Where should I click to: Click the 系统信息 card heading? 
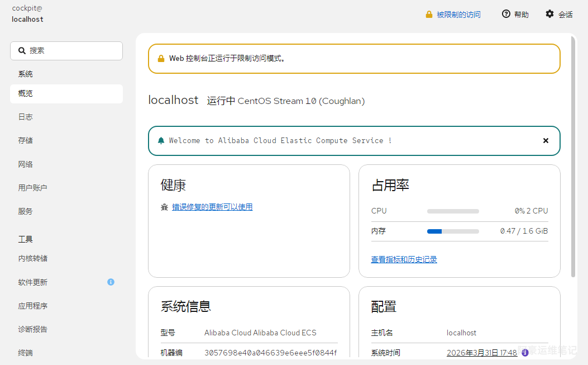coord(185,306)
